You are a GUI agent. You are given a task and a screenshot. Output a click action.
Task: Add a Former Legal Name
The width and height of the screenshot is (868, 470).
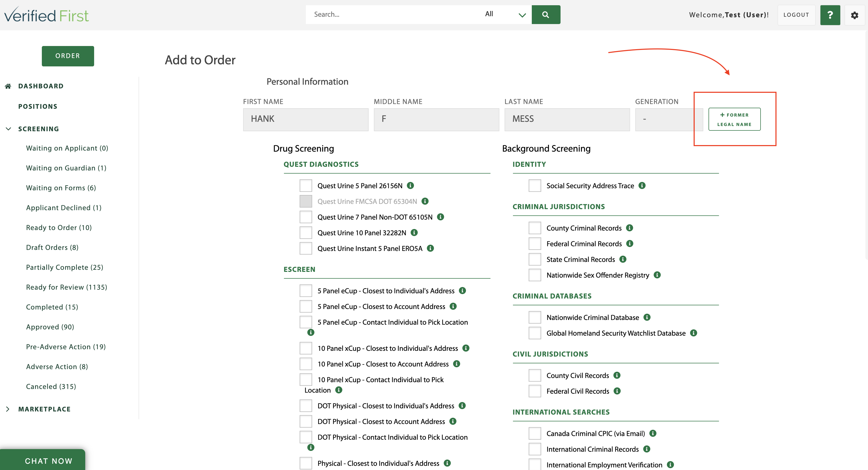(x=734, y=119)
